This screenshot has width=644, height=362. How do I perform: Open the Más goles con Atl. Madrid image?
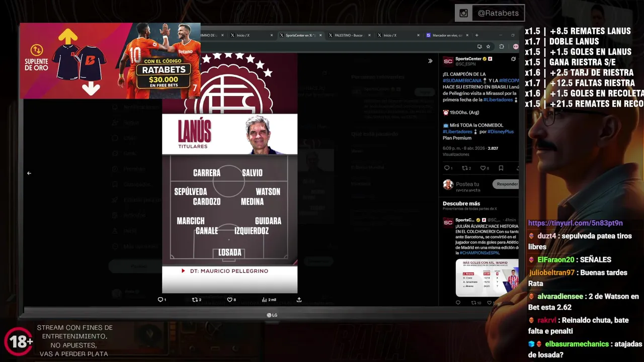[x=487, y=278]
